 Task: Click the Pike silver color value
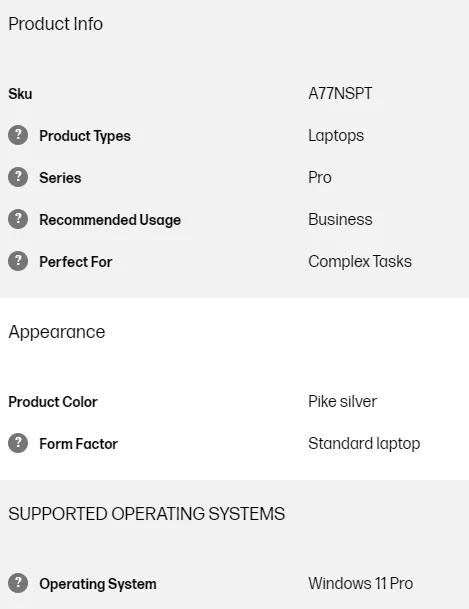point(342,402)
